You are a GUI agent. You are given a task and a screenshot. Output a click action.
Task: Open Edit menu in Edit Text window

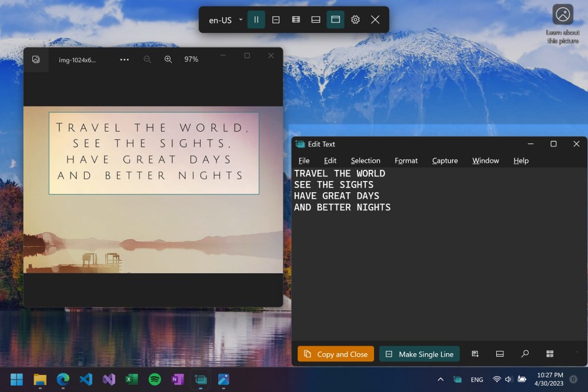(330, 161)
